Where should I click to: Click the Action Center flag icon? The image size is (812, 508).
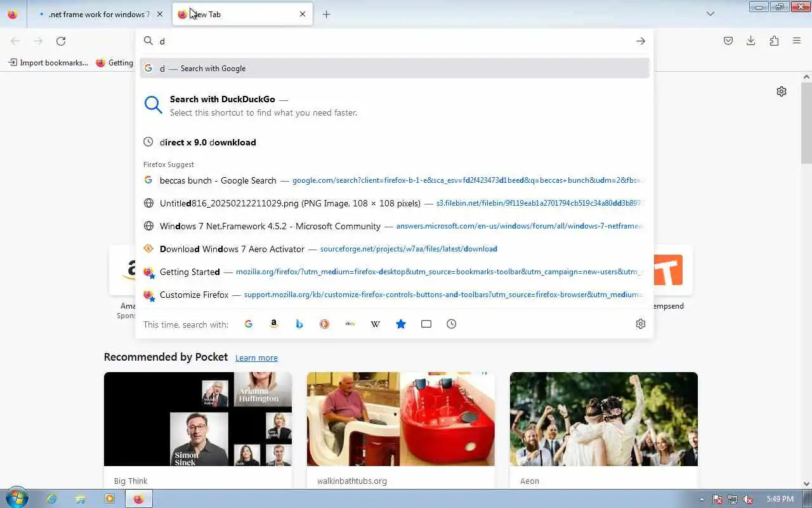(717, 499)
